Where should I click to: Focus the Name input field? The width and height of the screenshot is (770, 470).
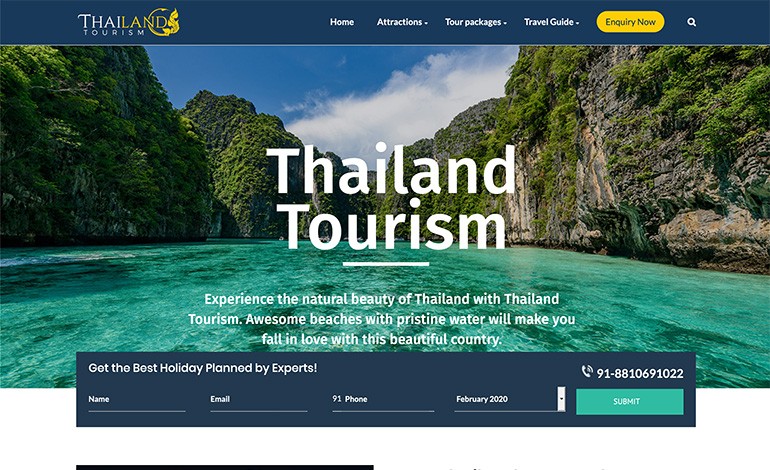(x=137, y=400)
